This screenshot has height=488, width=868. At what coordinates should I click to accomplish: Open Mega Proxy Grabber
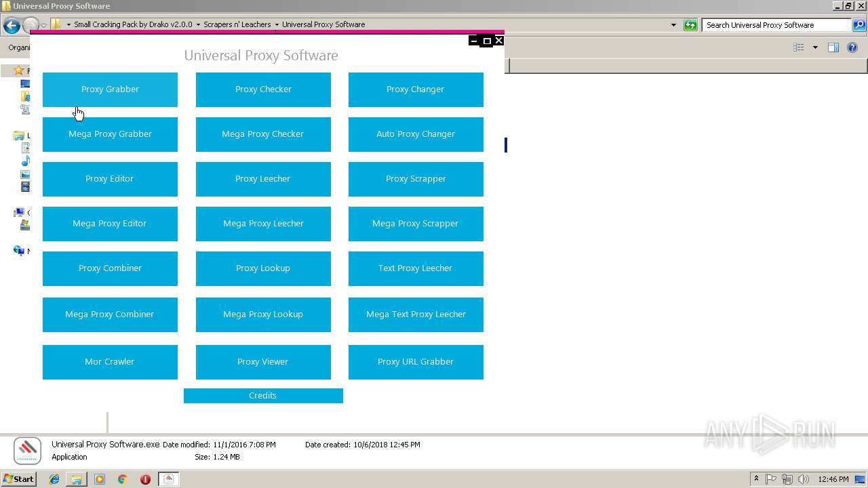(x=110, y=134)
